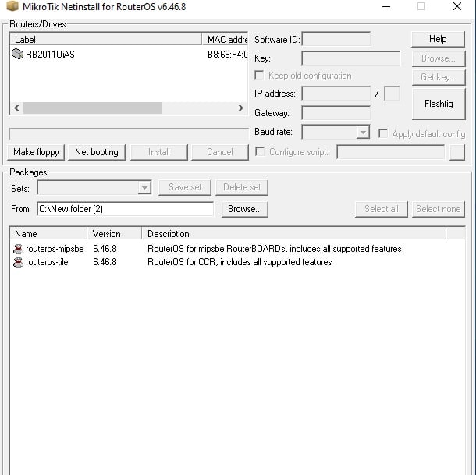Click the routers list horizontal scrollbar thumb
The width and height of the screenshot is (476, 475).
93,108
